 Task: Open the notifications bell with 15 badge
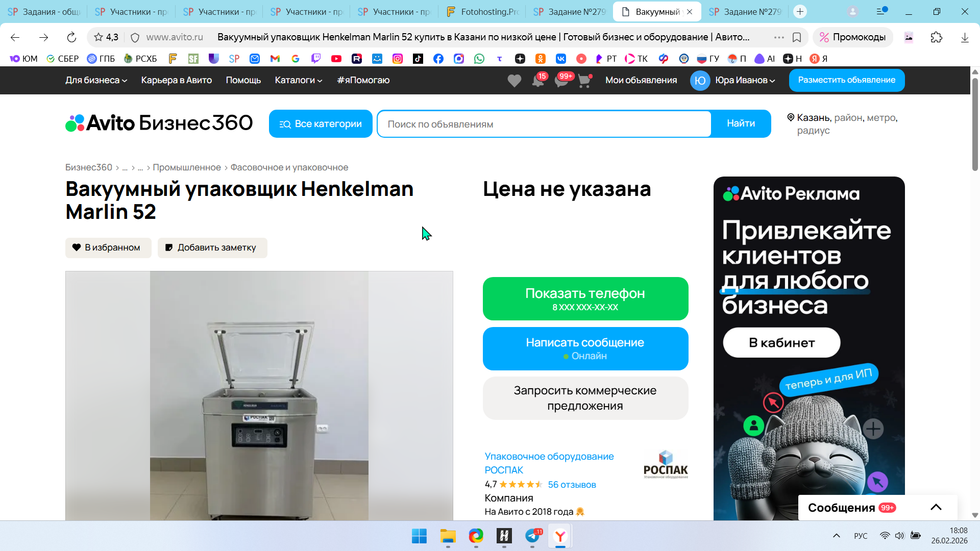[x=537, y=81]
